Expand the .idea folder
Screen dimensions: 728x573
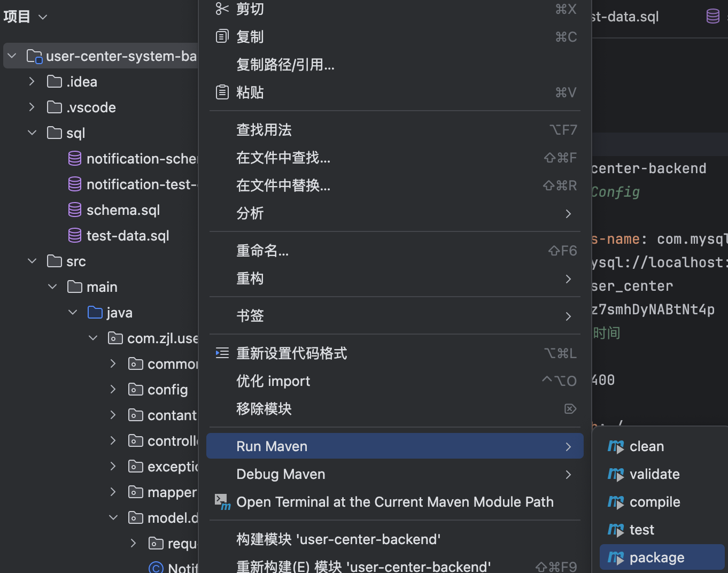[32, 82]
